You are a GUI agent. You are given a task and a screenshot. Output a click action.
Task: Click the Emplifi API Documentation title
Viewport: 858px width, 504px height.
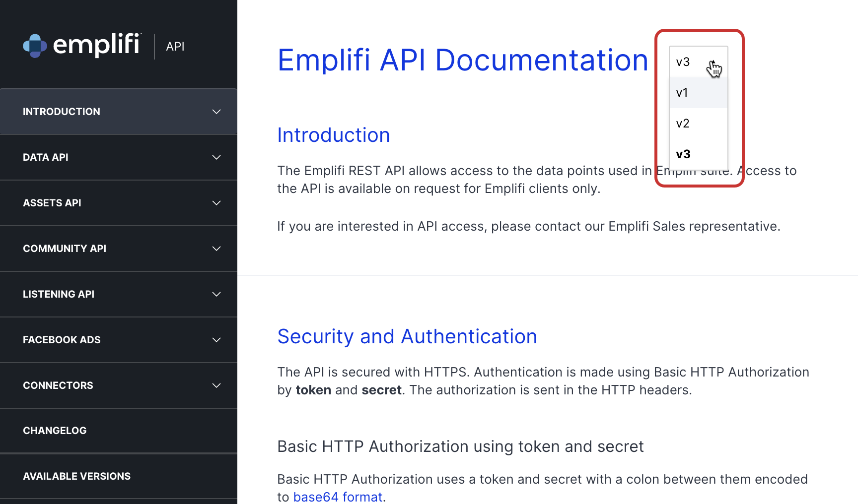[463, 60]
